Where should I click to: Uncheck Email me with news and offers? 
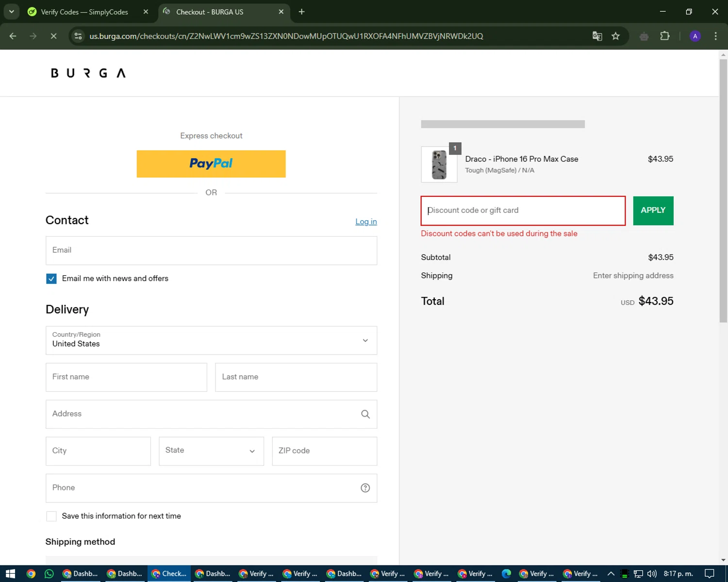pos(51,278)
